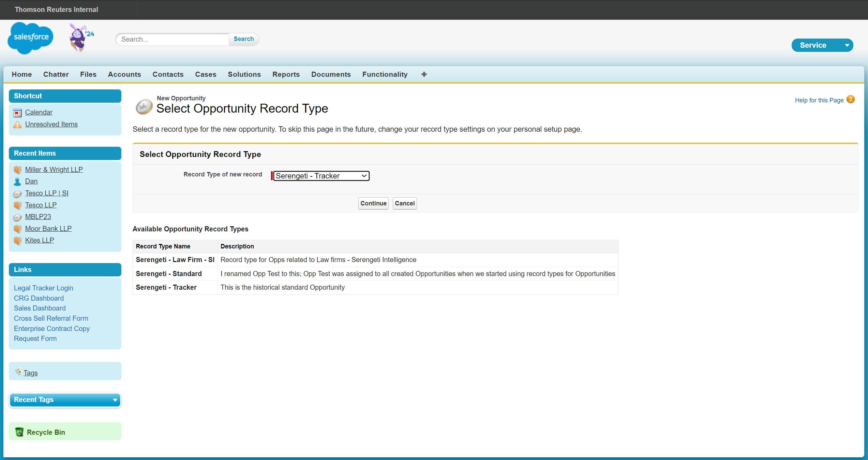Click the orange help question mark icon
868x460 pixels.
(851, 99)
